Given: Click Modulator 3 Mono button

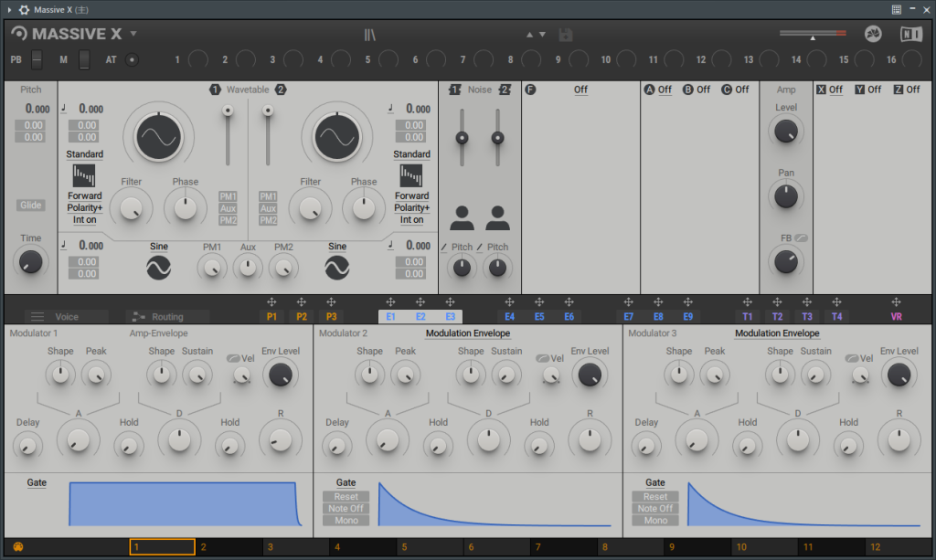Looking at the screenshot, I should click(x=655, y=520).
